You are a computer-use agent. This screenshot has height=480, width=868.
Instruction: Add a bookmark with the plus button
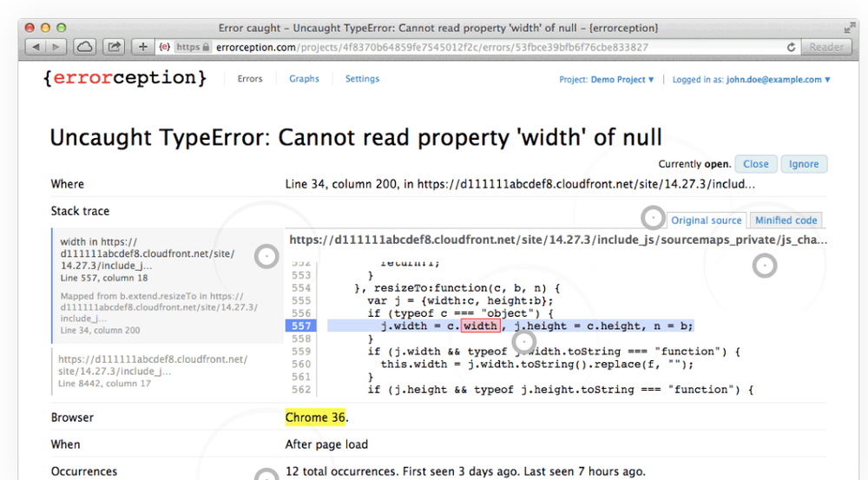pos(143,47)
